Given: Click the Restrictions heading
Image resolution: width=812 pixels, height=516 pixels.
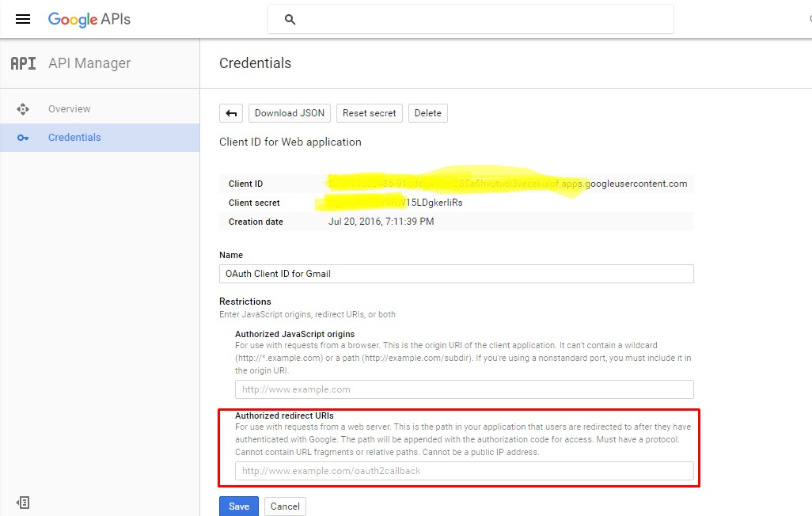Looking at the screenshot, I should pyautogui.click(x=245, y=302).
